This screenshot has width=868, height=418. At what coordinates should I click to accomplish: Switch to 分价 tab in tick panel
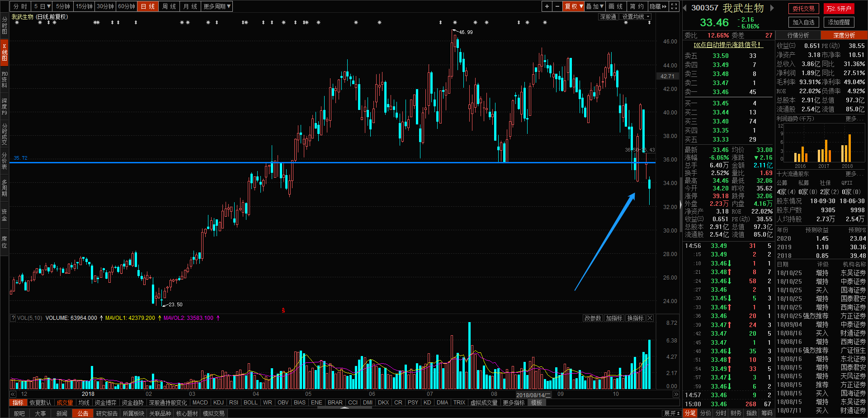[705, 413]
